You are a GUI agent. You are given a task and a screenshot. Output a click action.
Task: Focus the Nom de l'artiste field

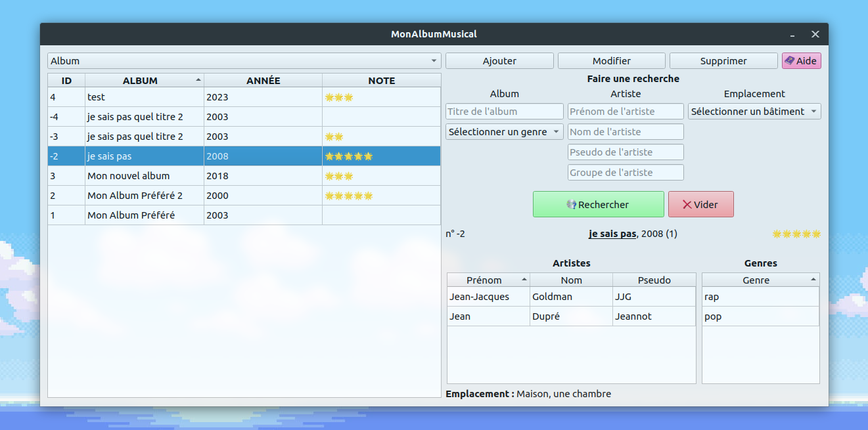(626, 131)
